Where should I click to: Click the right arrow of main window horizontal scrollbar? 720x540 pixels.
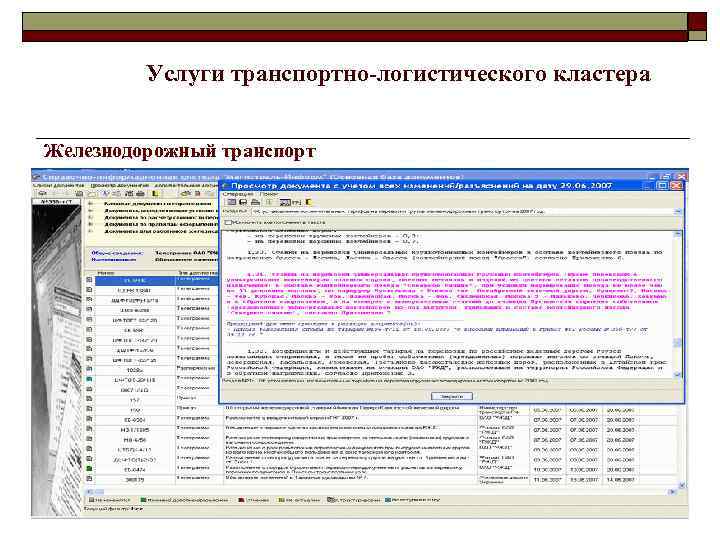point(672,492)
